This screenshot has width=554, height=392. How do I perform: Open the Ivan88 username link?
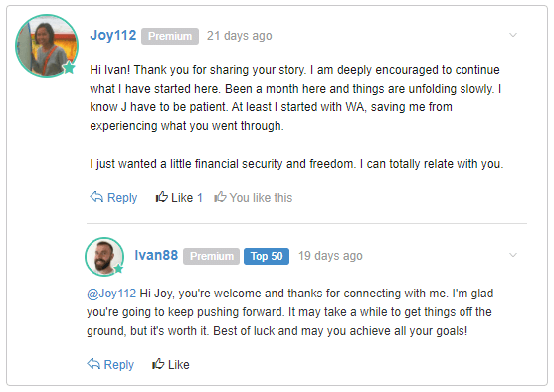156,255
